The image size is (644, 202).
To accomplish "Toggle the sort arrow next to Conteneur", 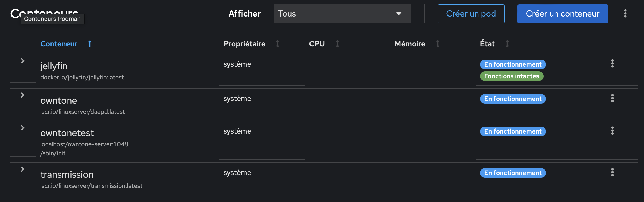I will coord(89,43).
